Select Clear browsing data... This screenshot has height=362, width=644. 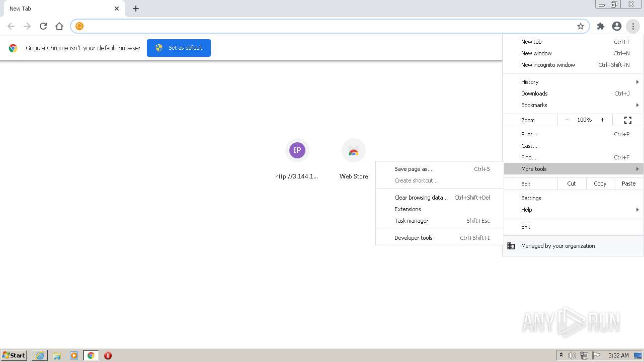pyautogui.click(x=439, y=198)
